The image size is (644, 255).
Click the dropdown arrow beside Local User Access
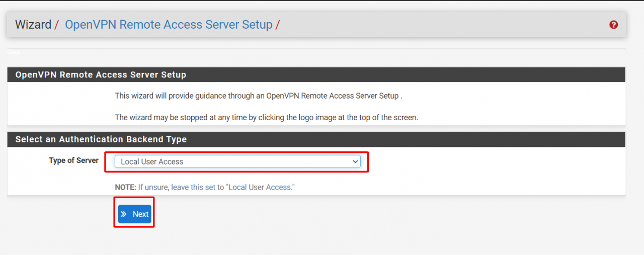click(x=355, y=161)
